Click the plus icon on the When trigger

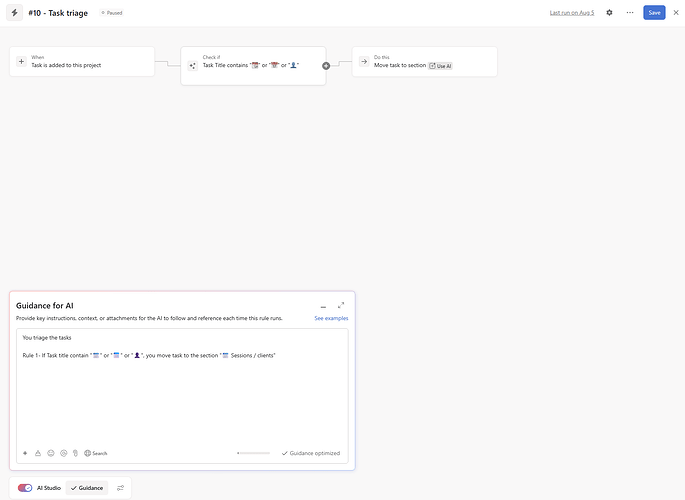click(22, 62)
